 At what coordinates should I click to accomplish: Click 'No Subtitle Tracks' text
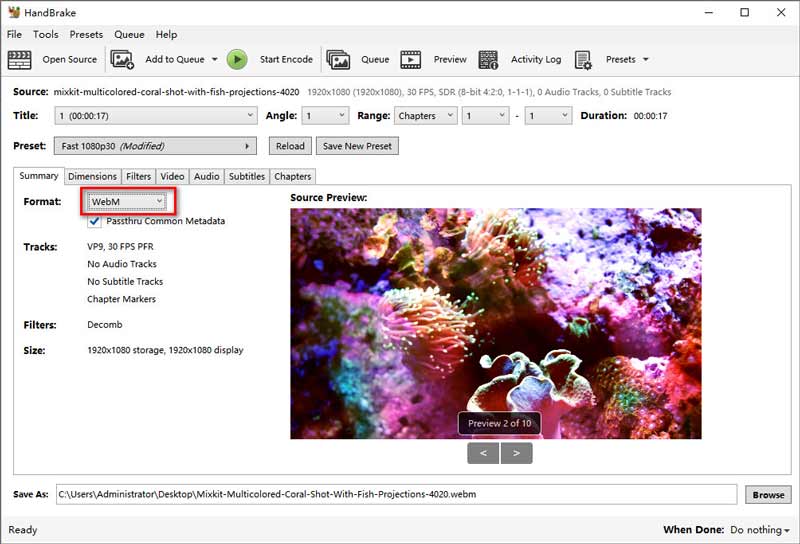click(125, 281)
